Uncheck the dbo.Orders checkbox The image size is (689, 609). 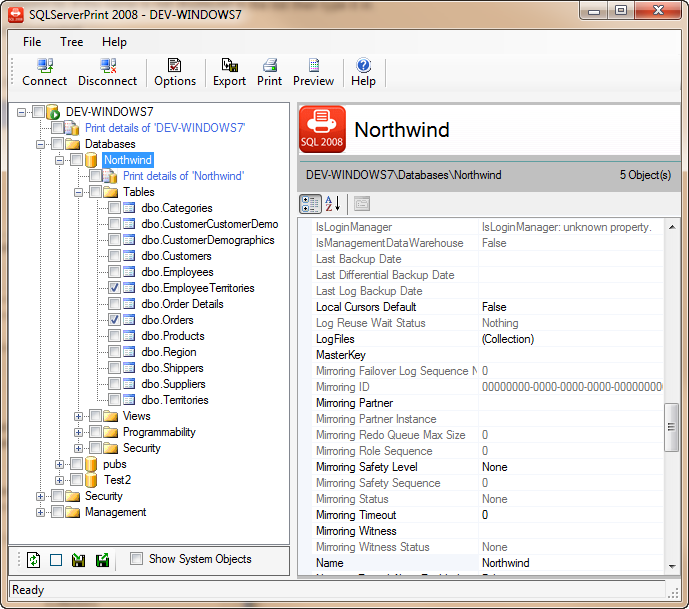click(x=115, y=320)
